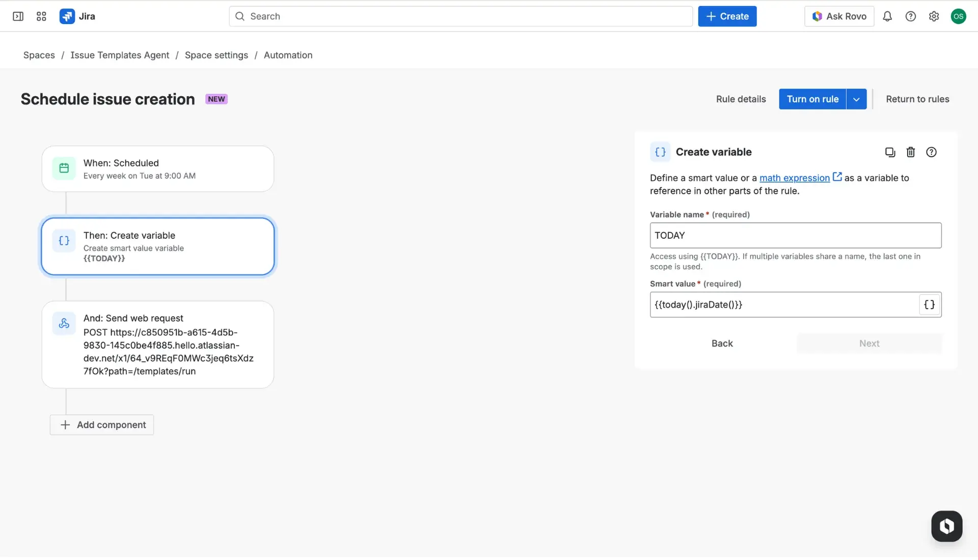This screenshot has height=560, width=978.
Task: Open Rule details
Action: click(x=741, y=99)
